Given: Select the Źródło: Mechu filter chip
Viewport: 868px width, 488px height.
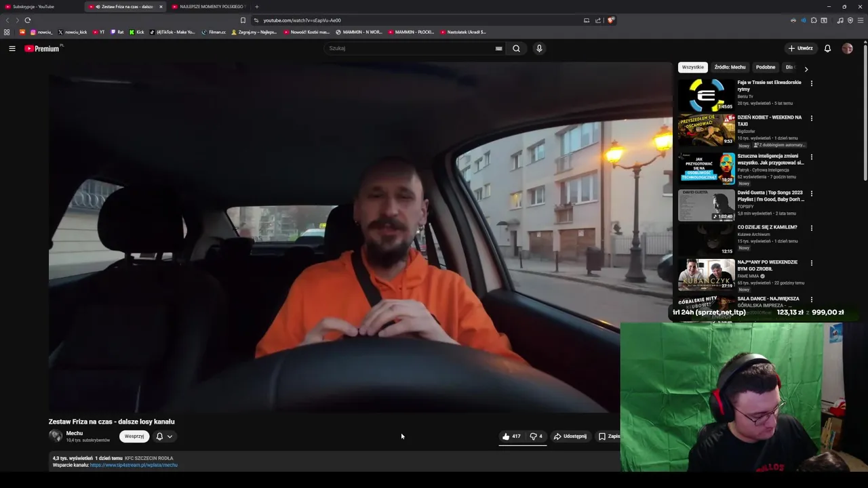Looking at the screenshot, I should pos(730,67).
